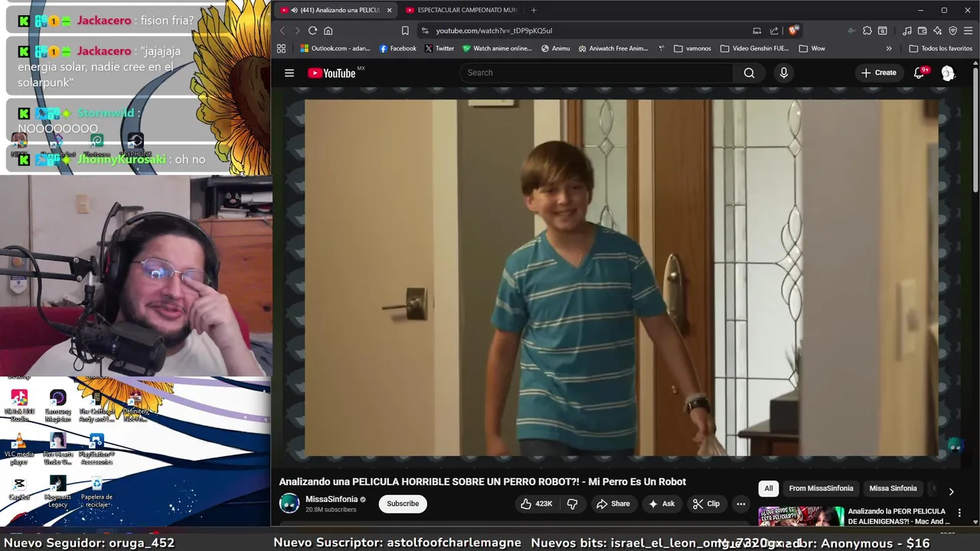980x551 pixels.
Task: Go to browser home page icon
Action: 328,31
